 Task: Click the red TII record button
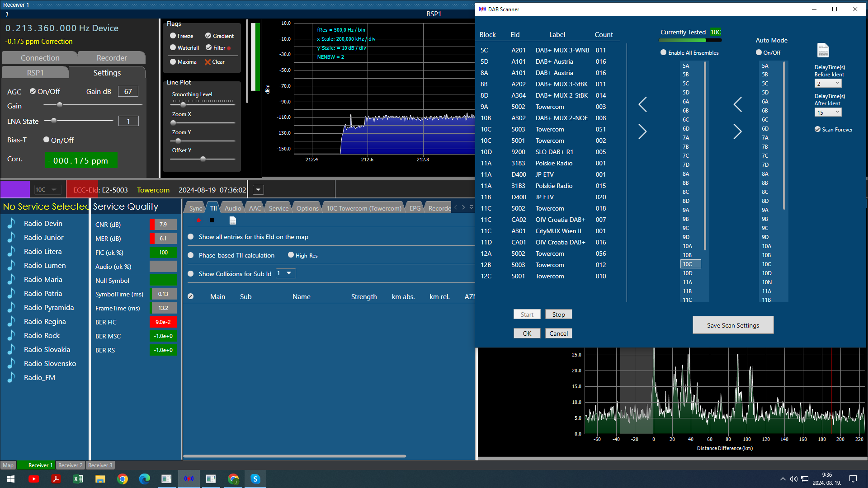coord(198,221)
